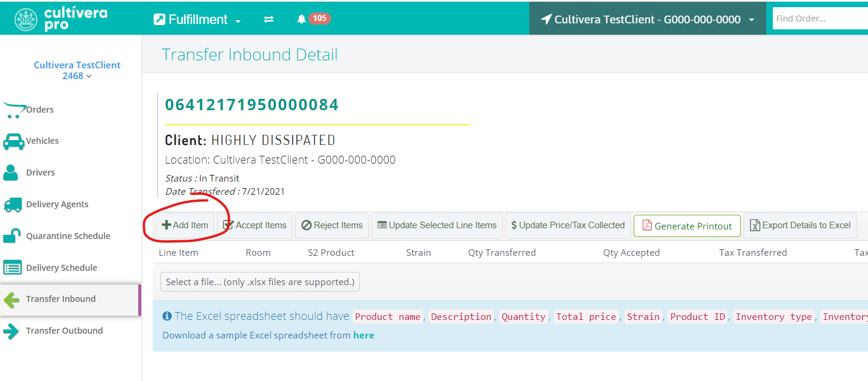The image size is (868, 381).
Task: Click the Cultivera Pro logo
Action: pos(61,19)
